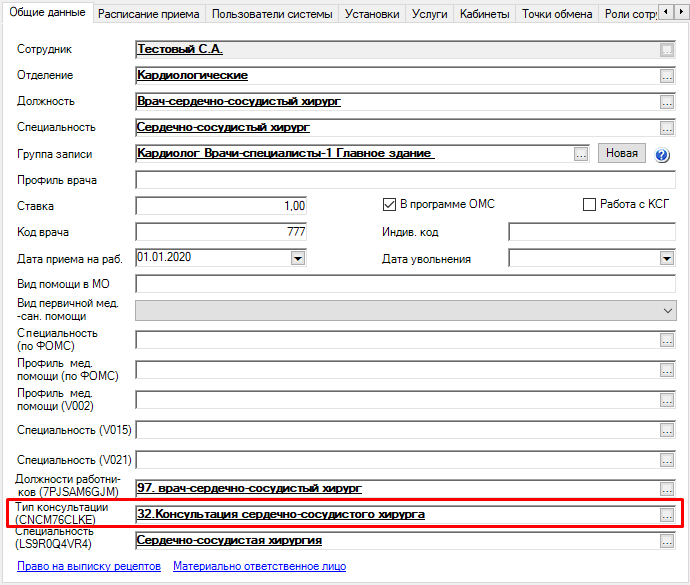Focus the Код врача field showing 777
Screen dimensions: 690x585
point(221,232)
